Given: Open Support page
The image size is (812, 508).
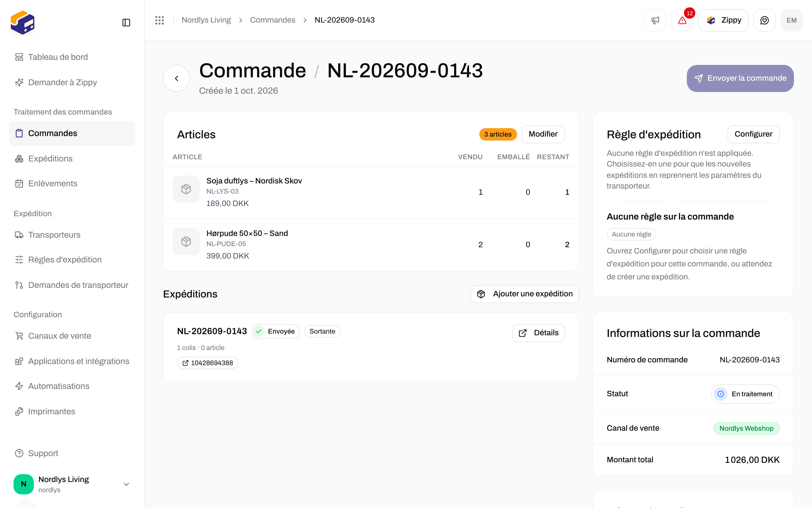Looking at the screenshot, I should [72, 453].
